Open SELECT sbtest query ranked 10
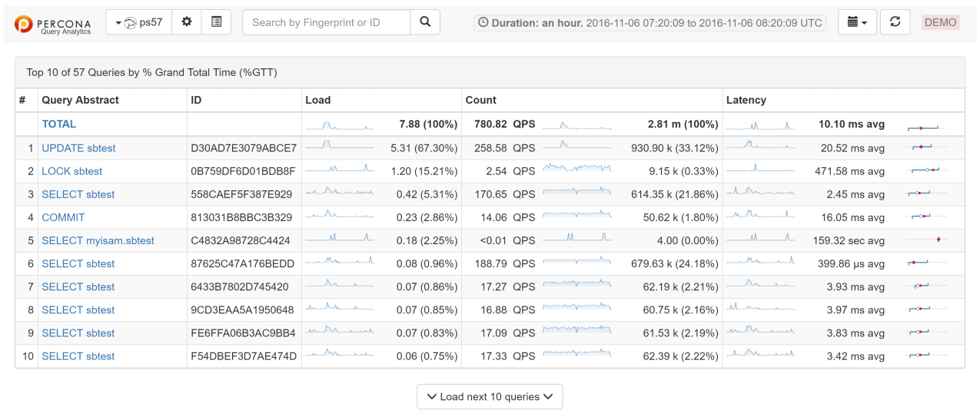This screenshot has width=980, height=420. (x=78, y=356)
